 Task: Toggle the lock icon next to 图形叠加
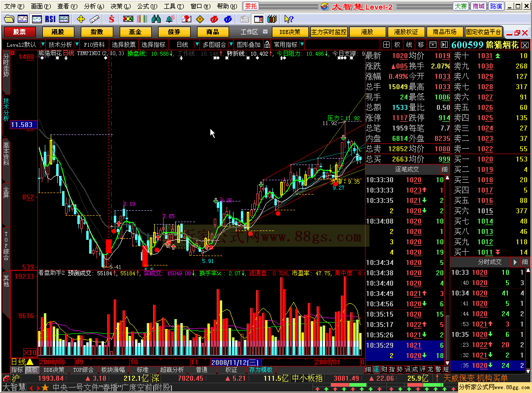[267, 44]
